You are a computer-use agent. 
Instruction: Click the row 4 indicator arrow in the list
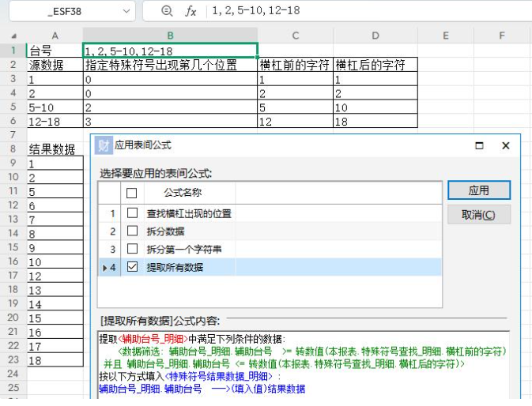click(x=105, y=268)
